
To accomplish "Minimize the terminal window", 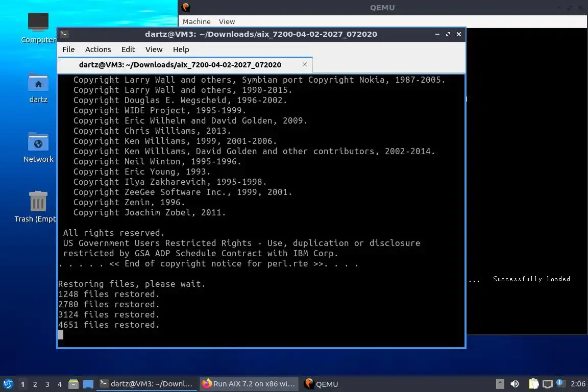I will [x=437, y=34].
